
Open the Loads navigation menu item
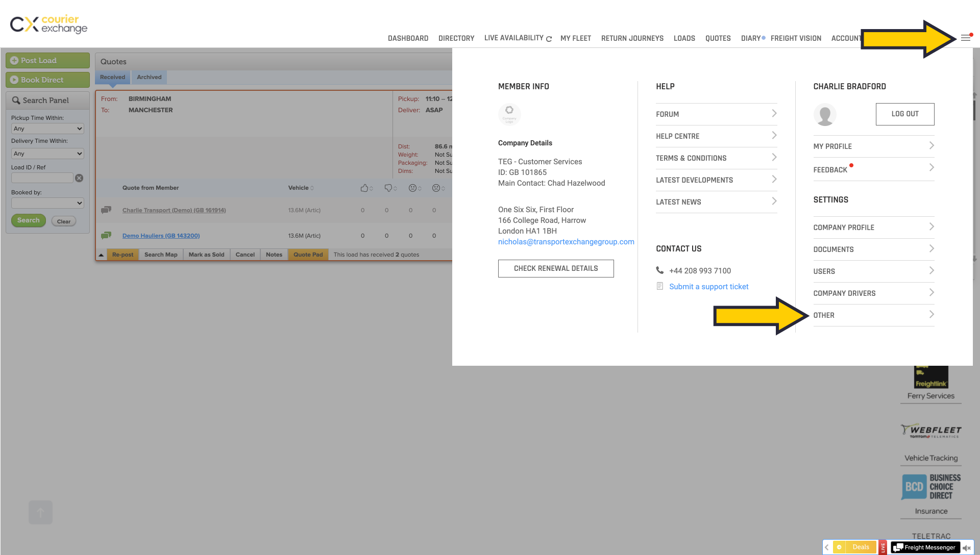tap(684, 38)
